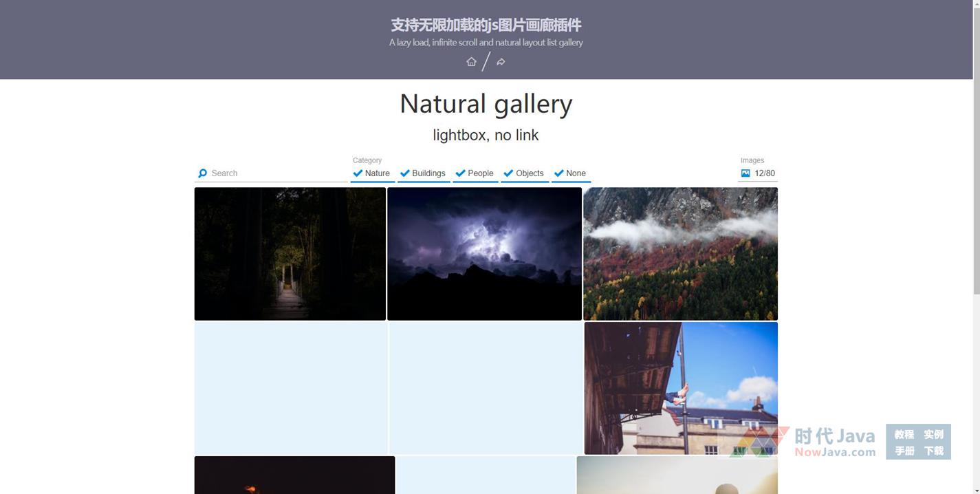
Task: Click the magnifier search icon
Action: (x=202, y=173)
